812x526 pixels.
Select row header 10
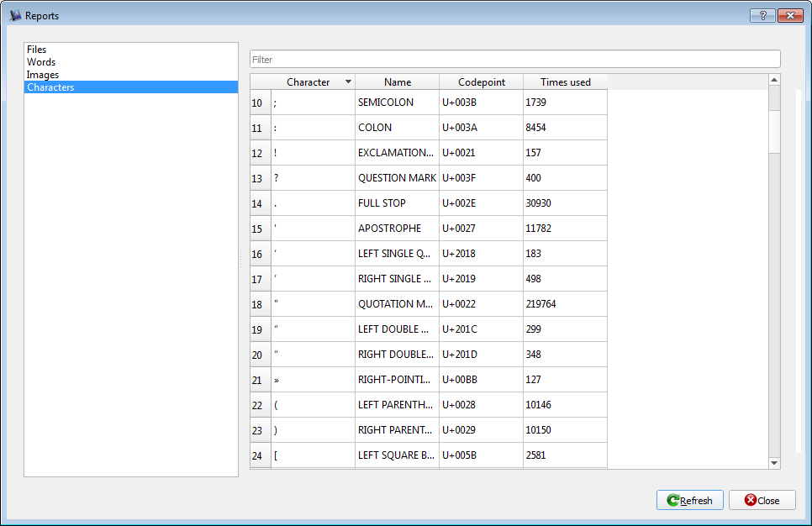coord(261,103)
